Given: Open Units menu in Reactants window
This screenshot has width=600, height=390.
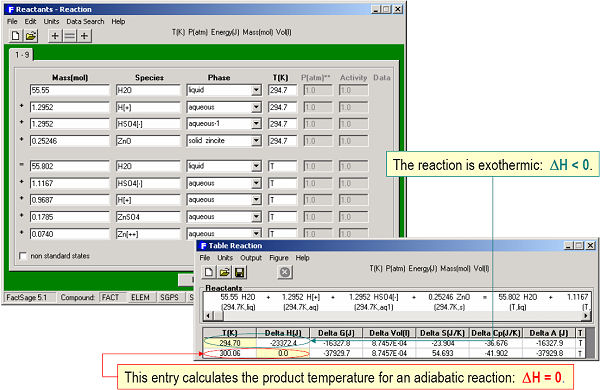Looking at the screenshot, I should (51, 21).
